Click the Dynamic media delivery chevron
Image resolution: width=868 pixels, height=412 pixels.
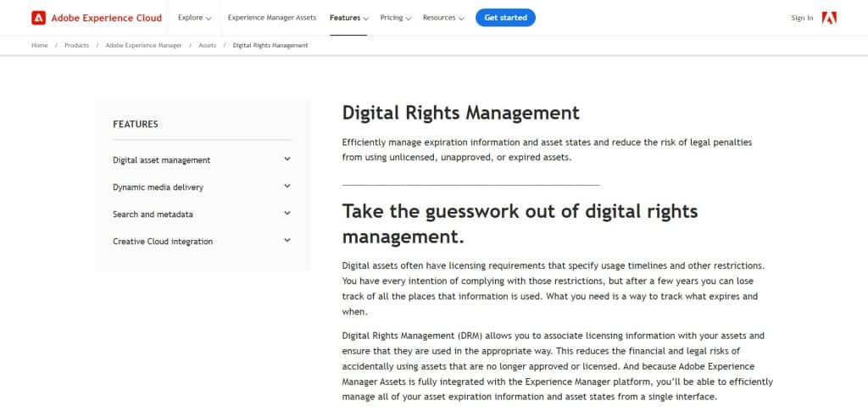click(x=287, y=186)
